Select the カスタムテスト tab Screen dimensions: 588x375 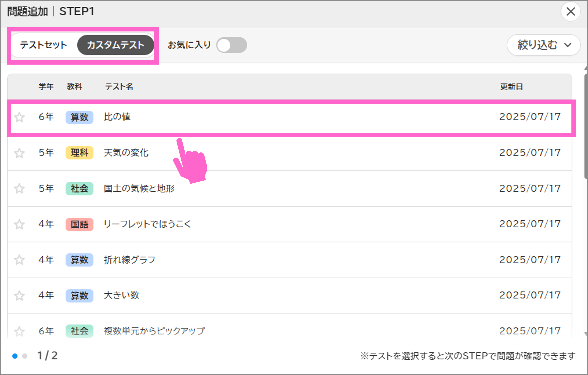pos(115,45)
